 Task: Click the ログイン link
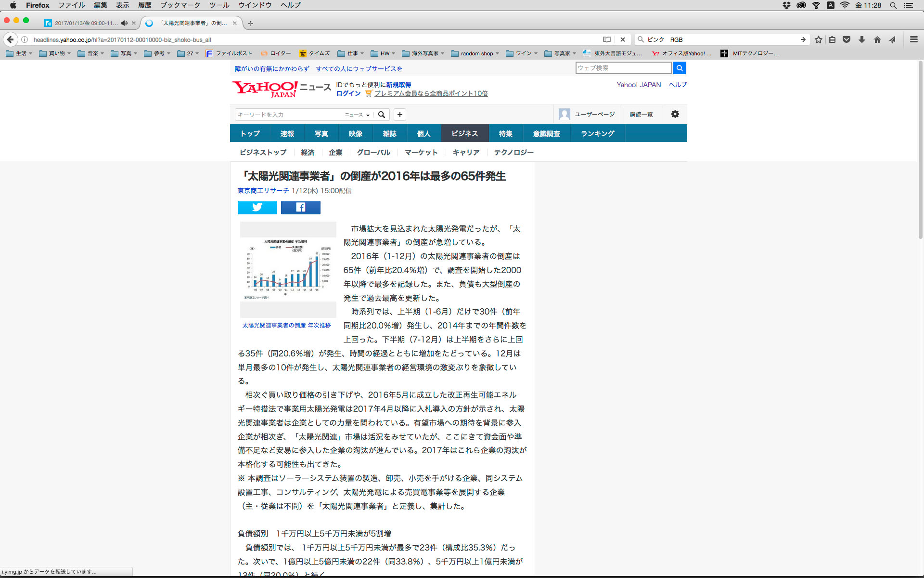click(x=348, y=93)
